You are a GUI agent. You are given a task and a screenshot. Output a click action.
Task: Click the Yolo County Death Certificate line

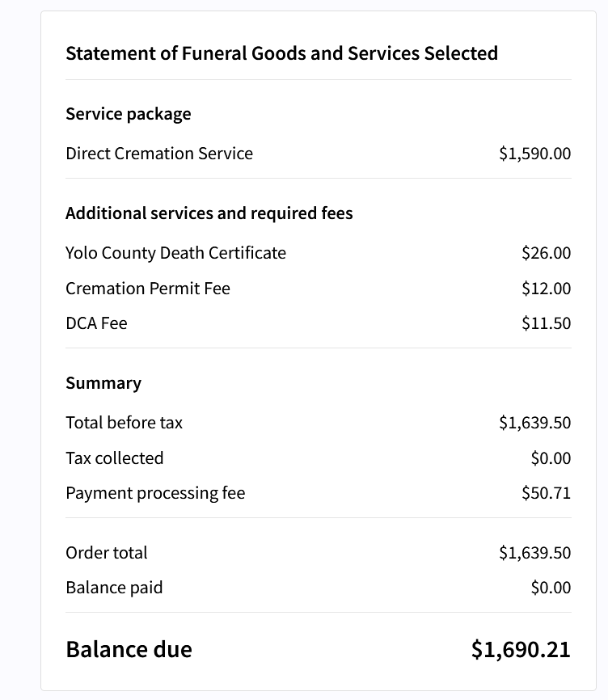(175, 253)
